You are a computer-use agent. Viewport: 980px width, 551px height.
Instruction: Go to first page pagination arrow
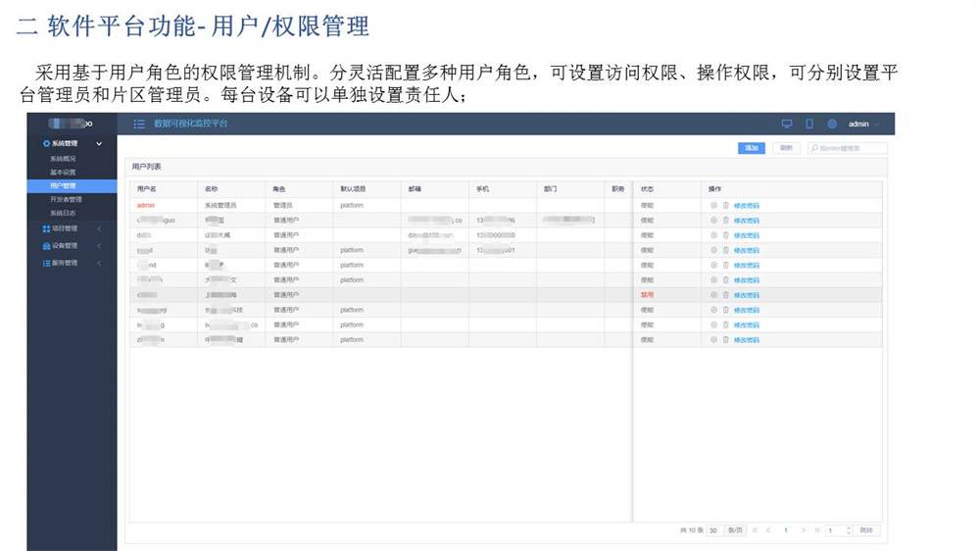pyautogui.click(x=755, y=530)
